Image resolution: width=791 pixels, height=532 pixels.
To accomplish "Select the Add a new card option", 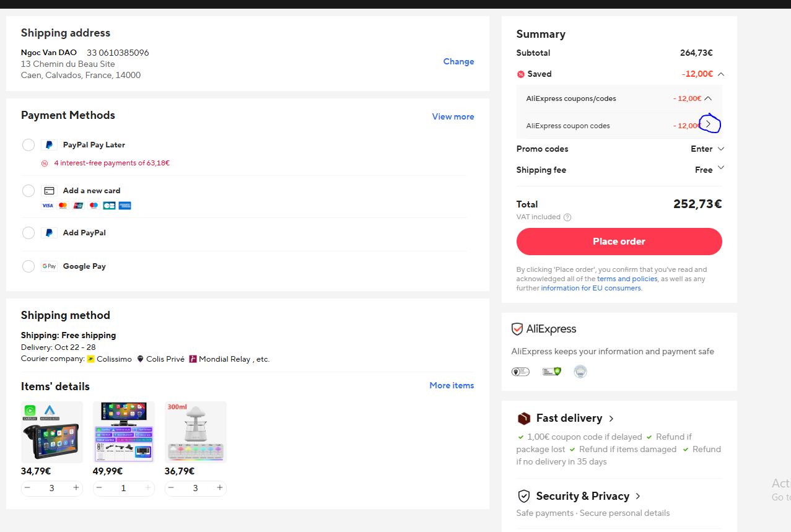I will [28, 191].
